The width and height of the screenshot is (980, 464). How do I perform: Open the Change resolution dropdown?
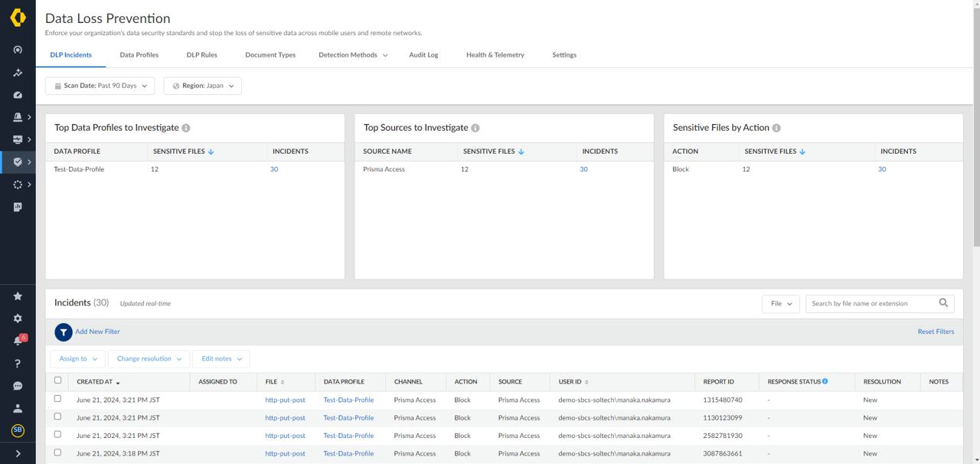pyautogui.click(x=149, y=358)
